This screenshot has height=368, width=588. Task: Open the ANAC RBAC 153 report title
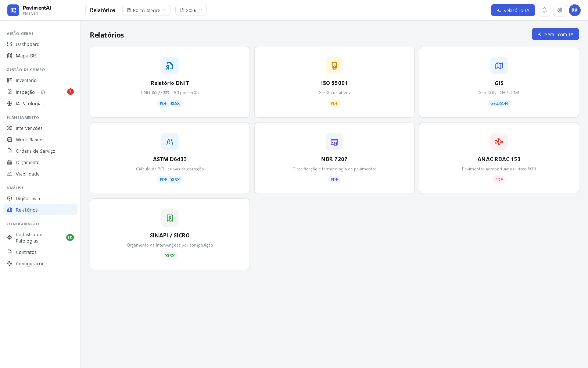pyautogui.click(x=499, y=159)
